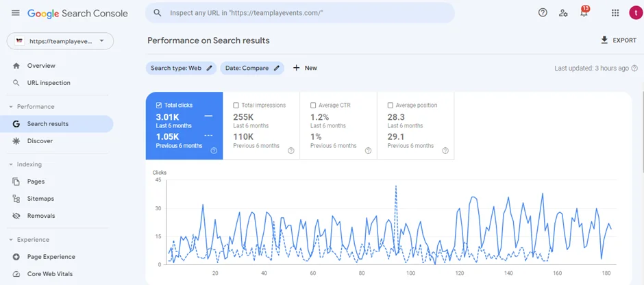The image size is (644, 285).
Task: Check the Total impressions checkbox
Action: coord(236,105)
